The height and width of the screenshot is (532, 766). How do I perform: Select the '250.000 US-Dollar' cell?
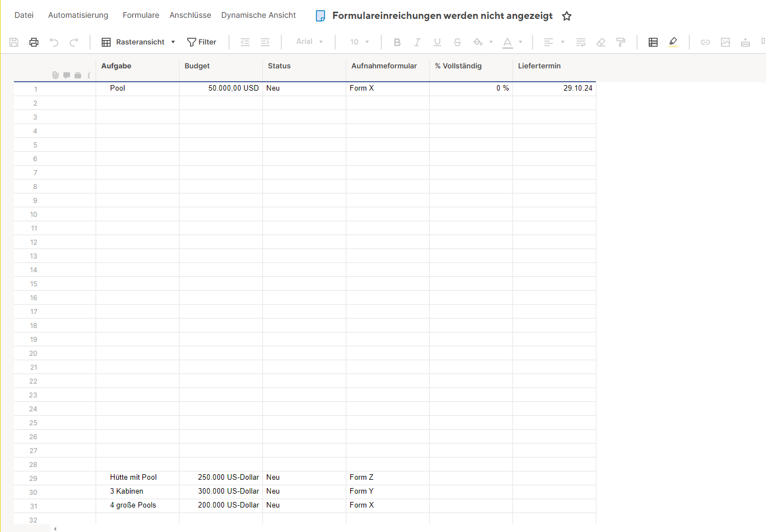coord(221,478)
